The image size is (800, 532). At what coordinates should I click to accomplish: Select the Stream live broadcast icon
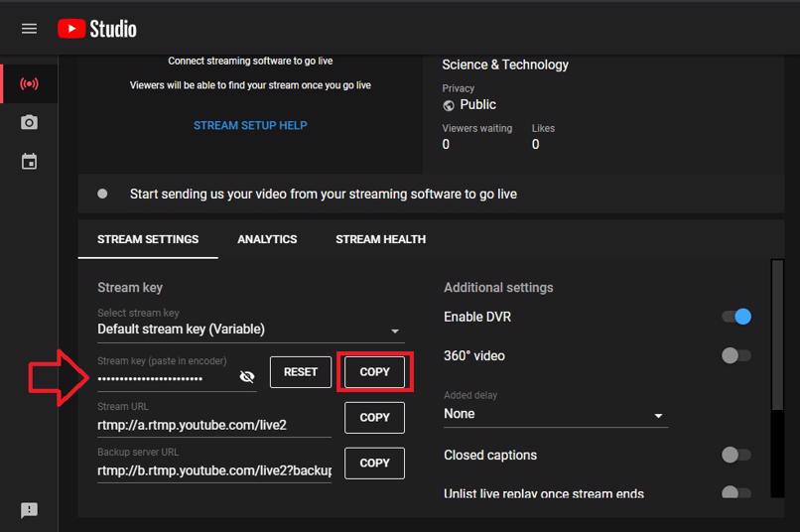tap(29, 83)
